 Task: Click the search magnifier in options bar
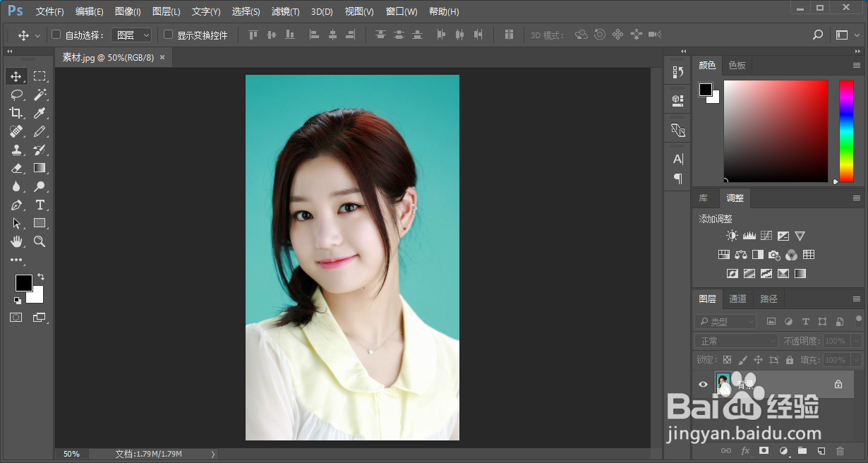click(x=818, y=35)
